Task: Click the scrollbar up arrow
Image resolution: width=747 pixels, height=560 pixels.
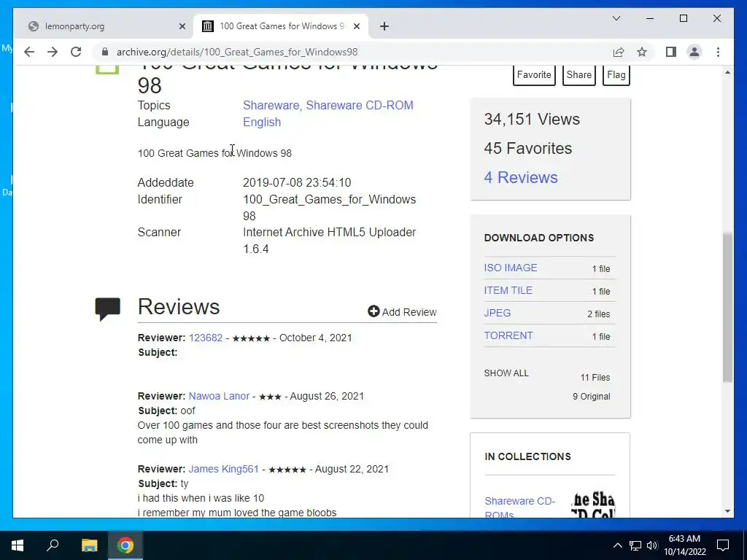Action: [727, 72]
